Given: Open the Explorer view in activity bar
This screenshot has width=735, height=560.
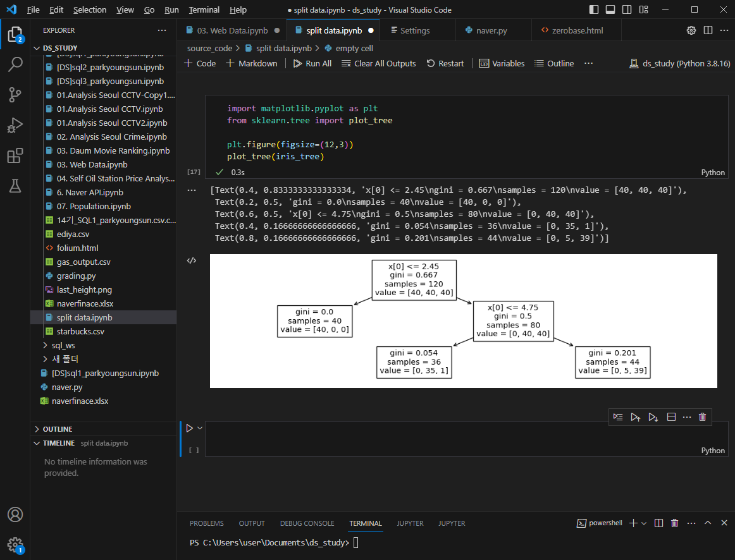Looking at the screenshot, I should (x=15, y=35).
